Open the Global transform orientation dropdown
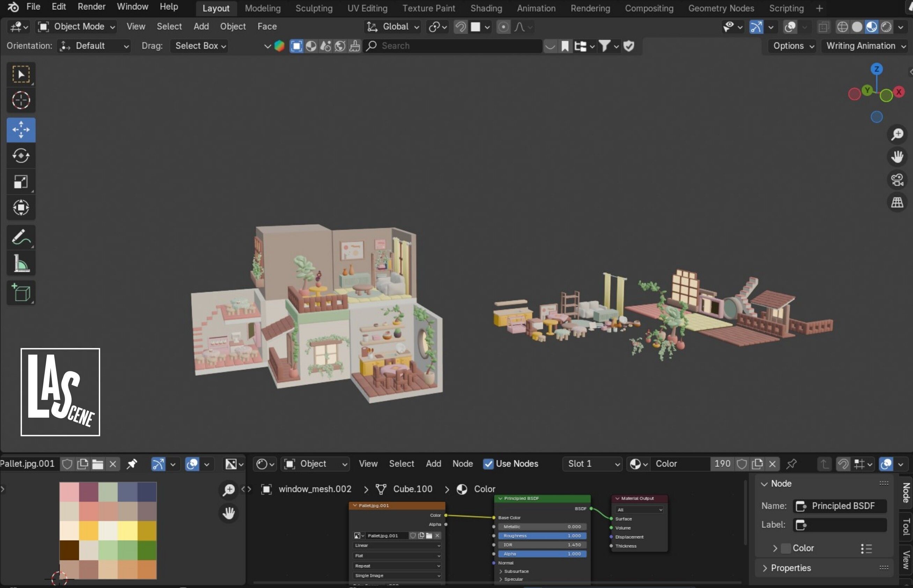The width and height of the screenshot is (913, 588). (393, 27)
